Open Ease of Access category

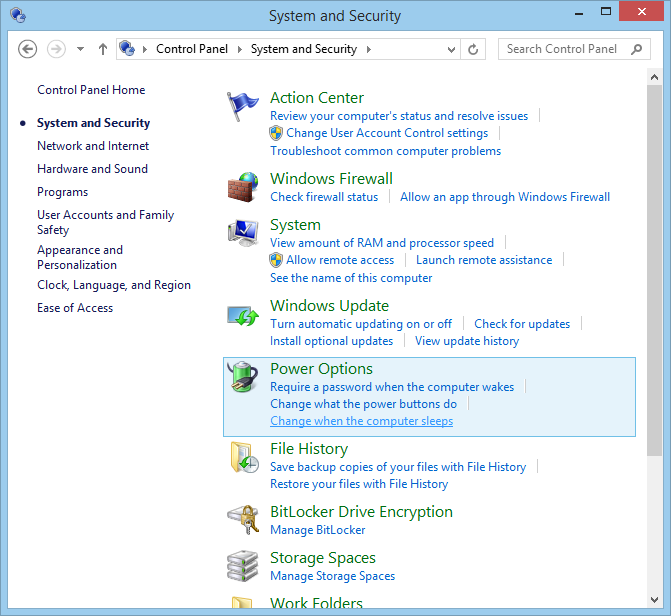pos(75,308)
